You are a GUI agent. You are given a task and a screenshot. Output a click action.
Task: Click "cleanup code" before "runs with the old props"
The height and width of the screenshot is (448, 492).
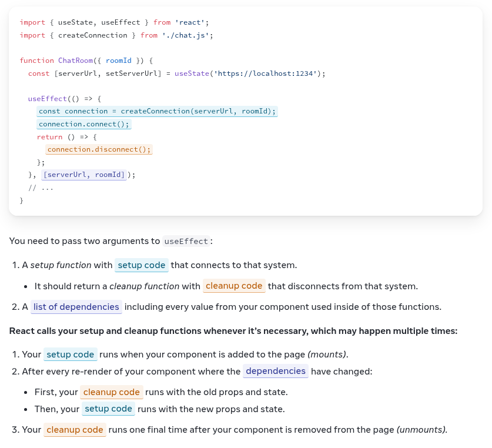click(x=111, y=392)
